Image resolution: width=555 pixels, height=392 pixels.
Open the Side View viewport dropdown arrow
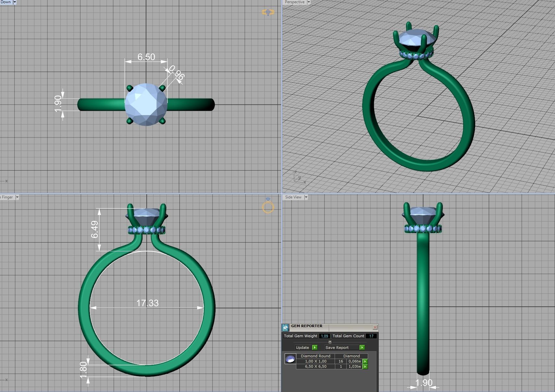[306, 197]
